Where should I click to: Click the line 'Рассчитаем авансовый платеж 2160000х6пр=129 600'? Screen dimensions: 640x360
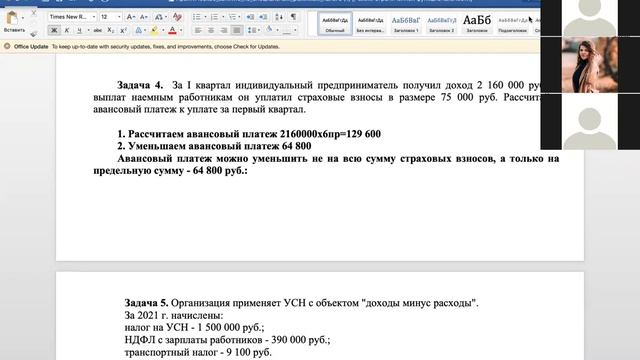coord(254,134)
